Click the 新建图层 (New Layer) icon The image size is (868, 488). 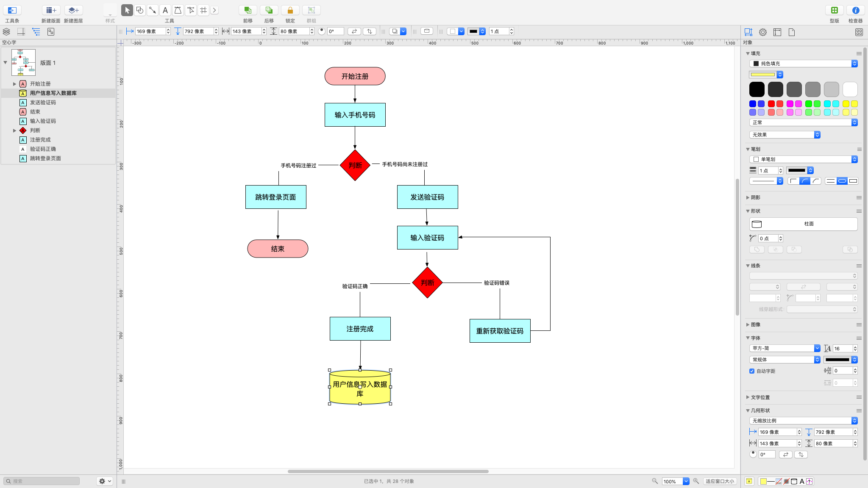point(73,10)
